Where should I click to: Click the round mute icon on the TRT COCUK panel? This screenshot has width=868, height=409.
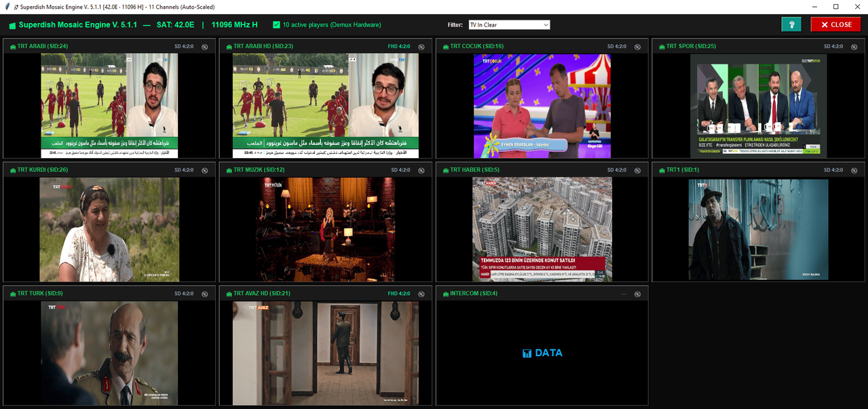click(638, 47)
